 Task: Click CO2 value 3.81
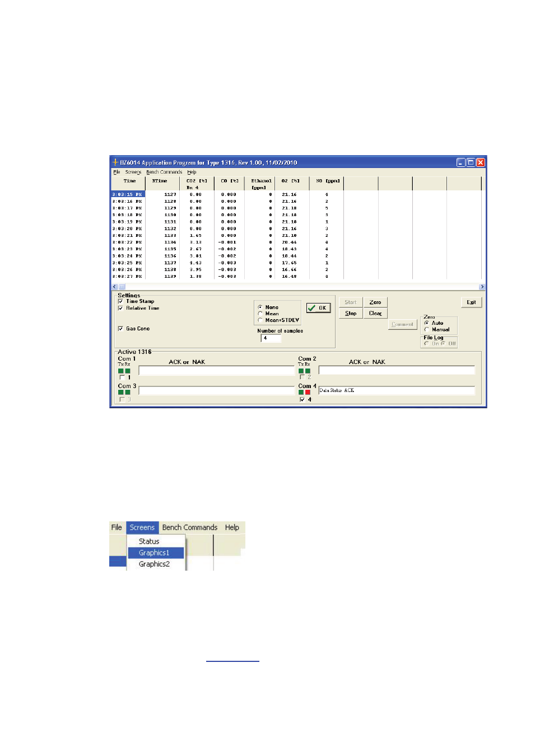click(x=196, y=256)
